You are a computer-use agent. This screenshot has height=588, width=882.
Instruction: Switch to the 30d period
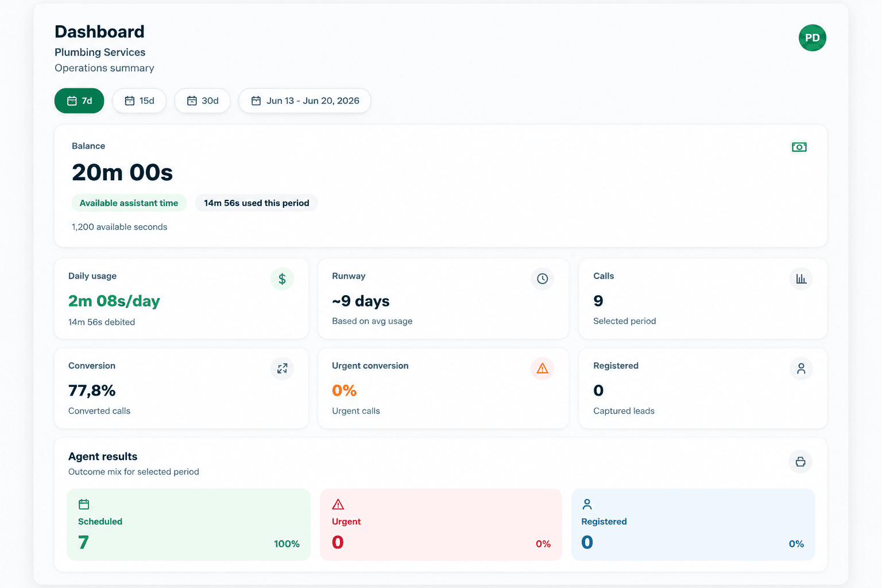point(202,100)
